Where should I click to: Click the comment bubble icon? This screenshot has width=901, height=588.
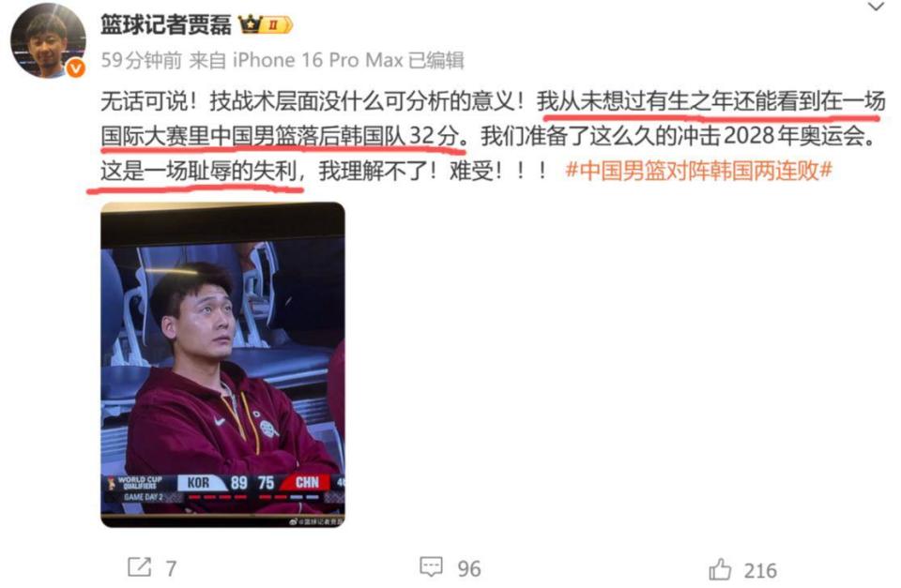(x=431, y=567)
